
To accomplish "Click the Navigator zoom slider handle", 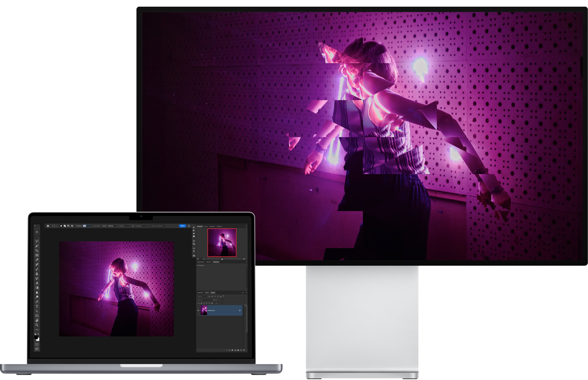I will point(222,259).
